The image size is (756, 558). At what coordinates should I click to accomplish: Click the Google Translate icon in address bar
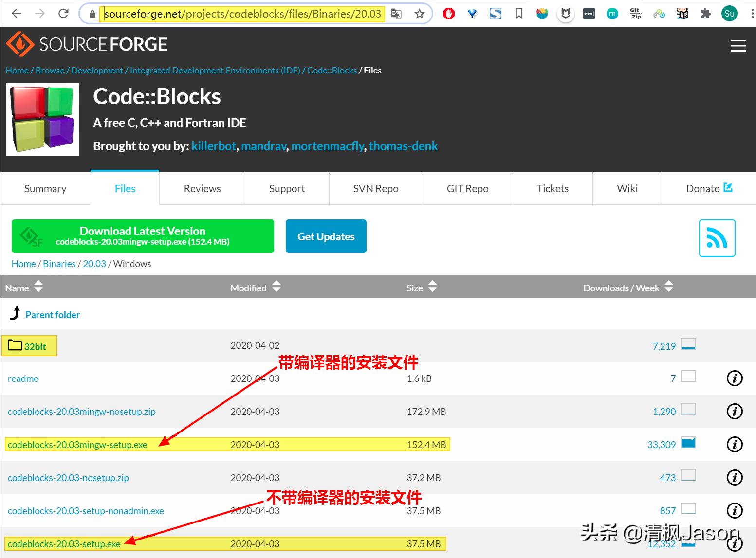(x=396, y=14)
